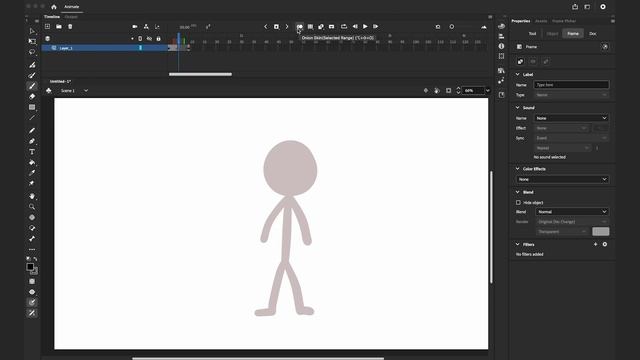Collapse the Sound section

(518, 107)
